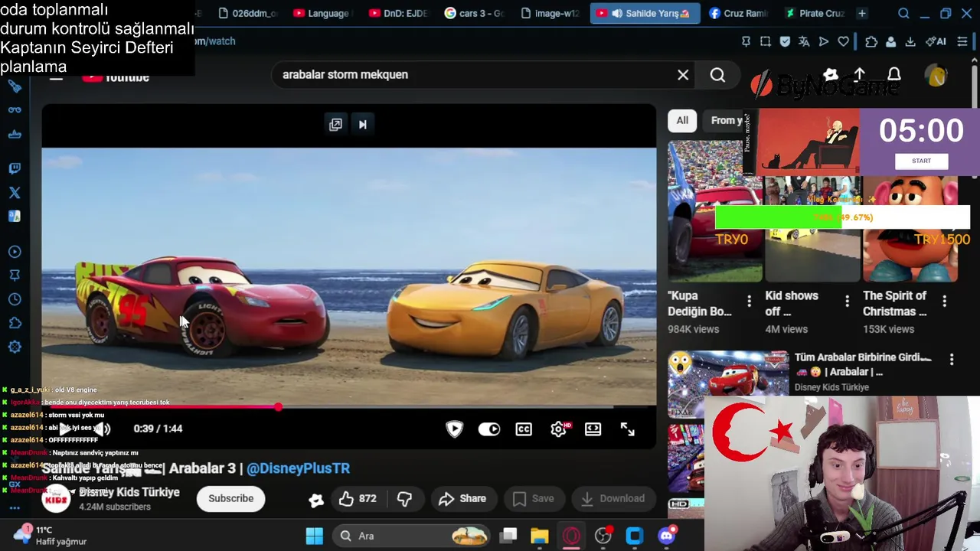Open browser downloads arrow icon
The width and height of the screenshot is (980, 551).
(910, 41)
